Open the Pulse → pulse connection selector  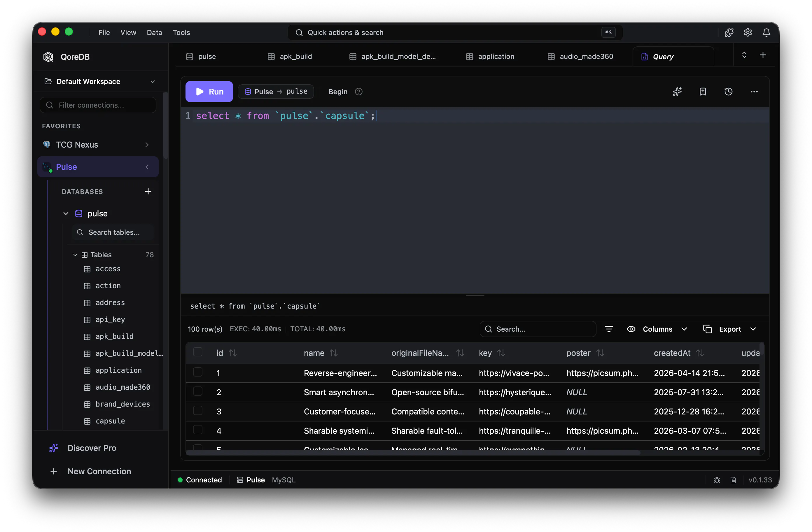276,92
